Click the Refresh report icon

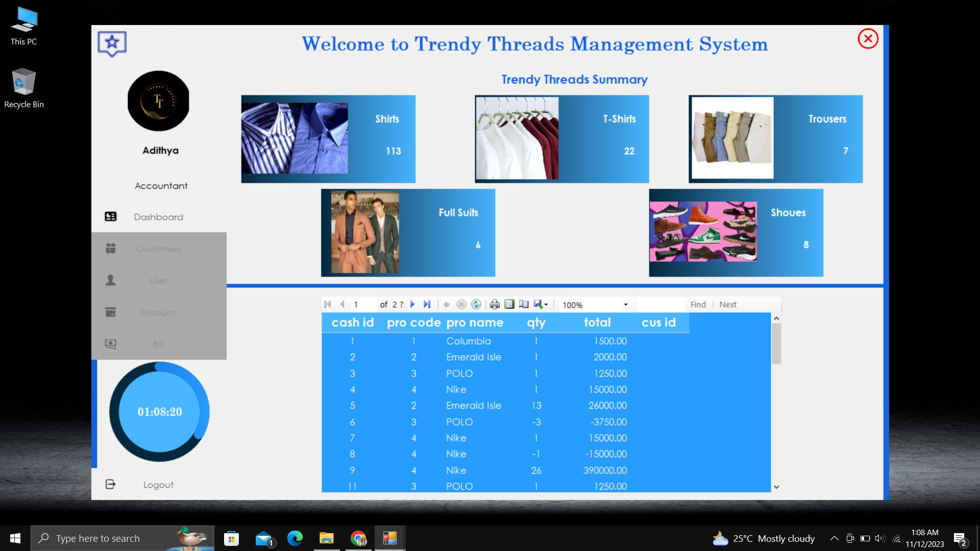(476, 304)
